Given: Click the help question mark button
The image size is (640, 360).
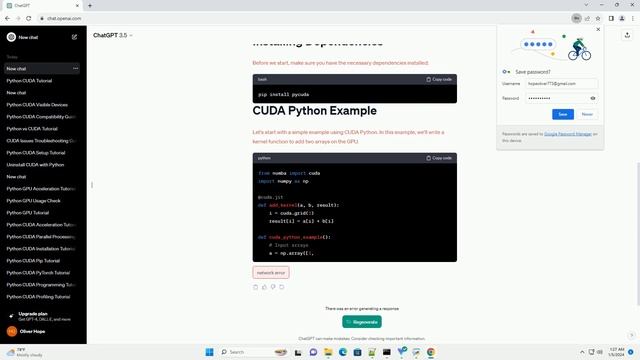Looking at the screenshot, I should click(x=631, y=336).
